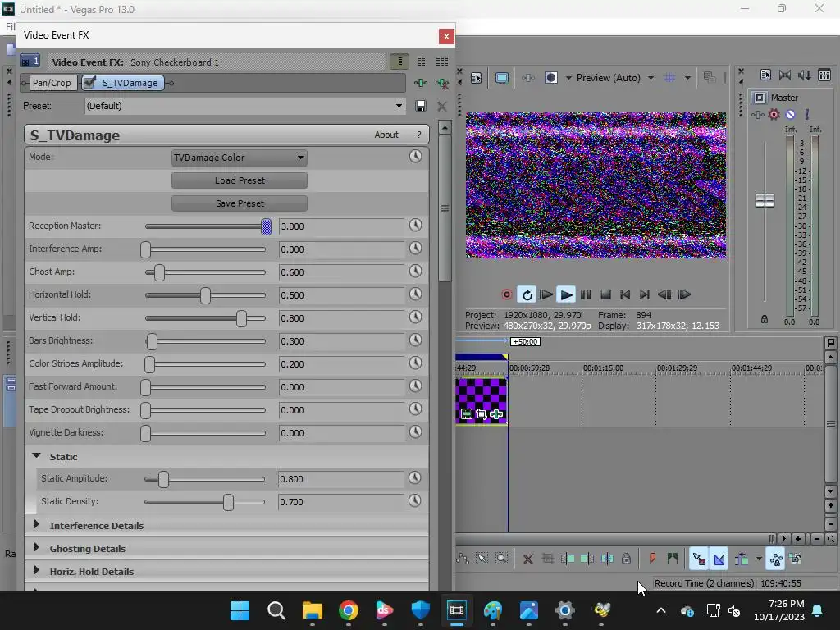Expand the Ghosting Details section

click(x=36, y=547)
